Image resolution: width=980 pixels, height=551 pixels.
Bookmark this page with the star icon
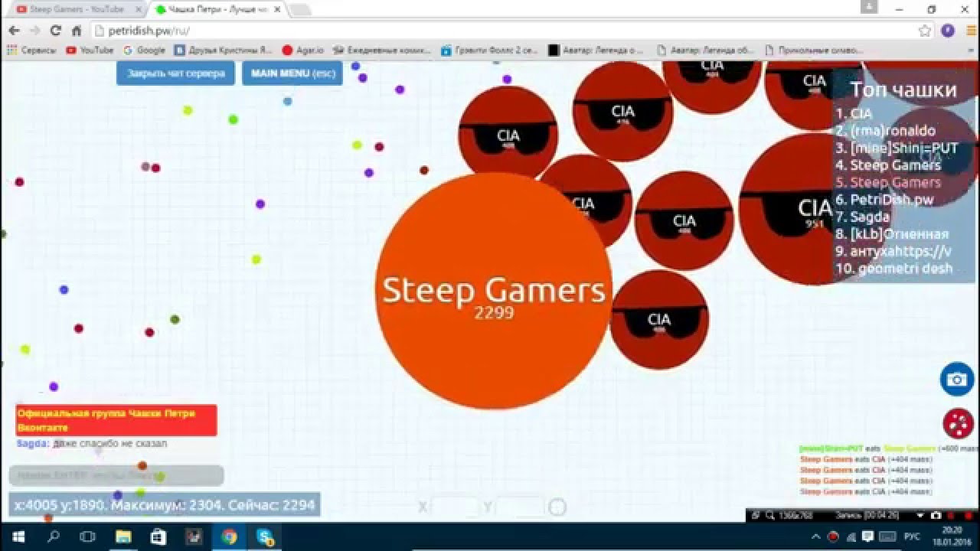[925, 31]
